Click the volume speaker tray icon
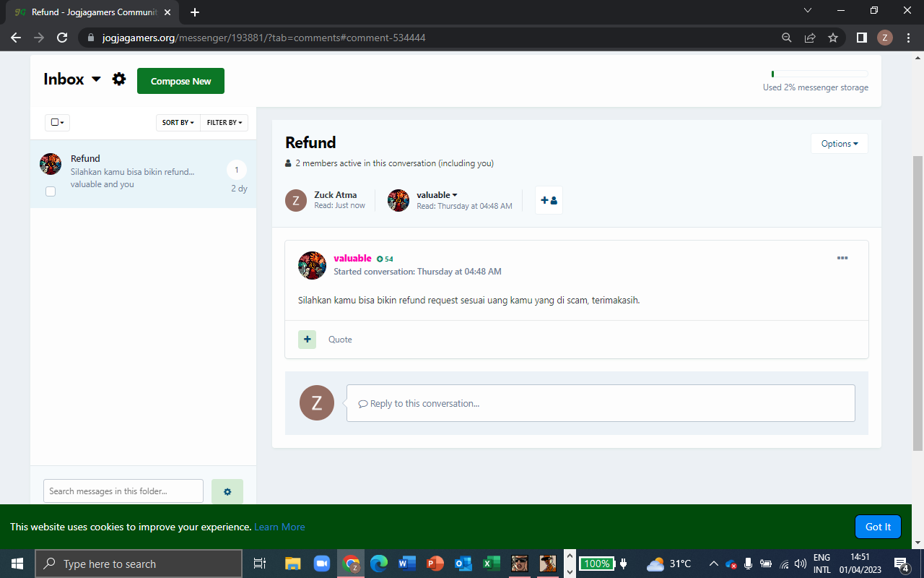The height and width of the screenshot is (578, 924). (x=800, y=564)
